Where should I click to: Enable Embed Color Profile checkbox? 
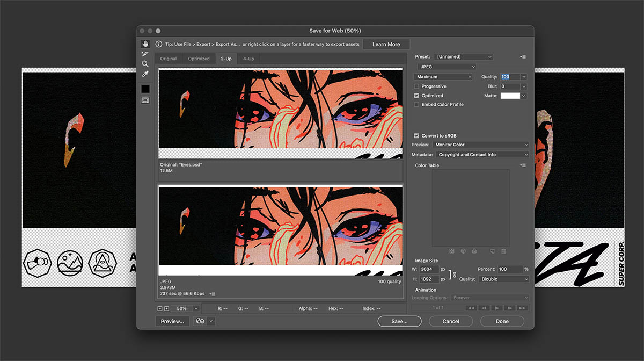[x=416, y=104]
